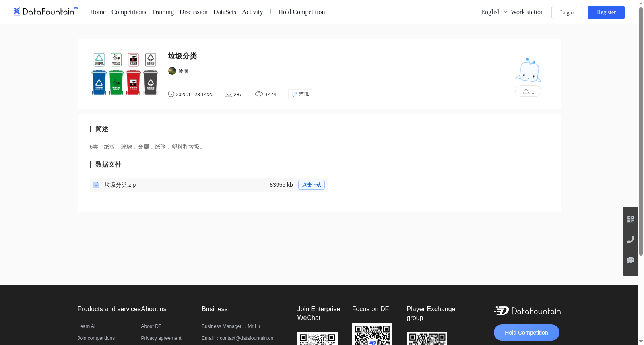Click the tag icon beside 环境
Image resolution: width=644 pixels, height=345 pixels.
pyautogui.click(x=294, y=94)
